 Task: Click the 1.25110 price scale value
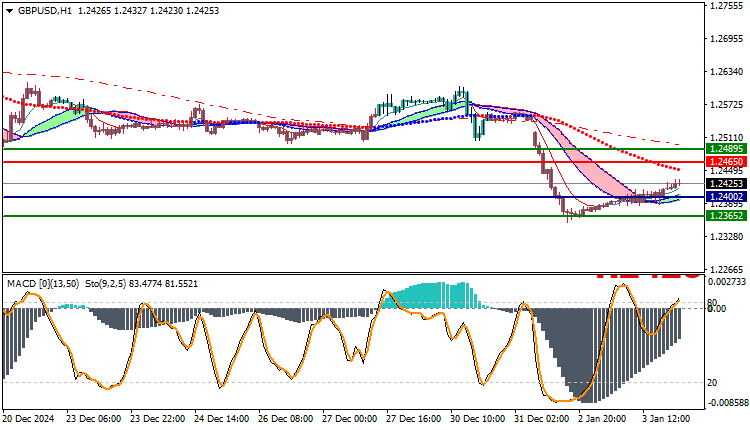[727, 138]
